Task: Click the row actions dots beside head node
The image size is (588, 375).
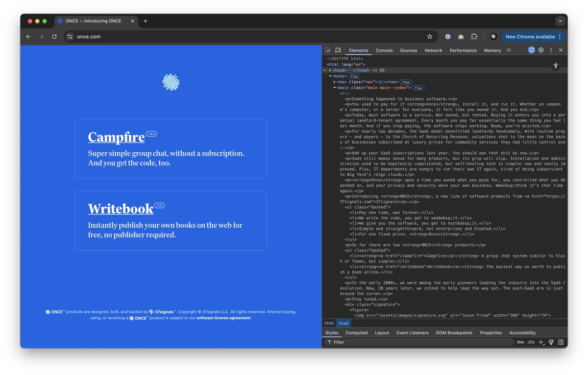Action: coord(324,70)
